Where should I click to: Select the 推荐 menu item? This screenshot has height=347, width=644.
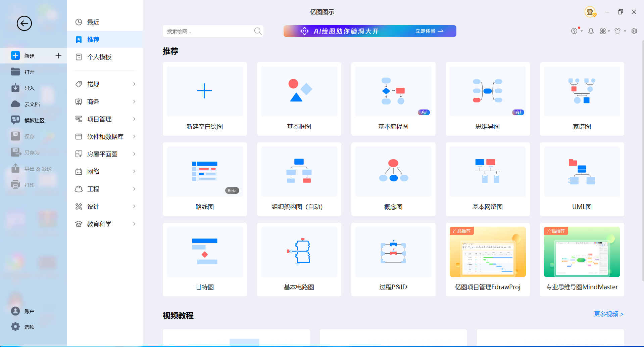(x=105, y=40)
